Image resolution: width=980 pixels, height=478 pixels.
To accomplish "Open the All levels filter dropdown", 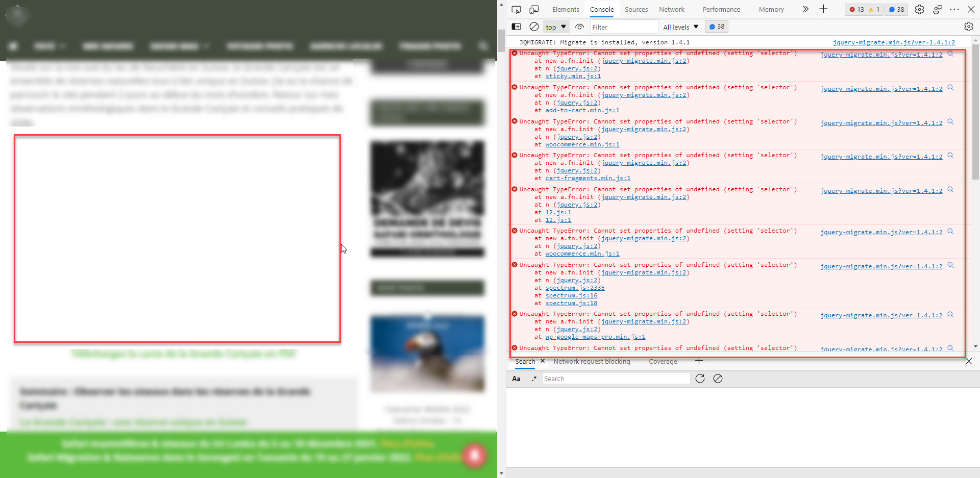I will pyautogui.click(x=680, y=27).
